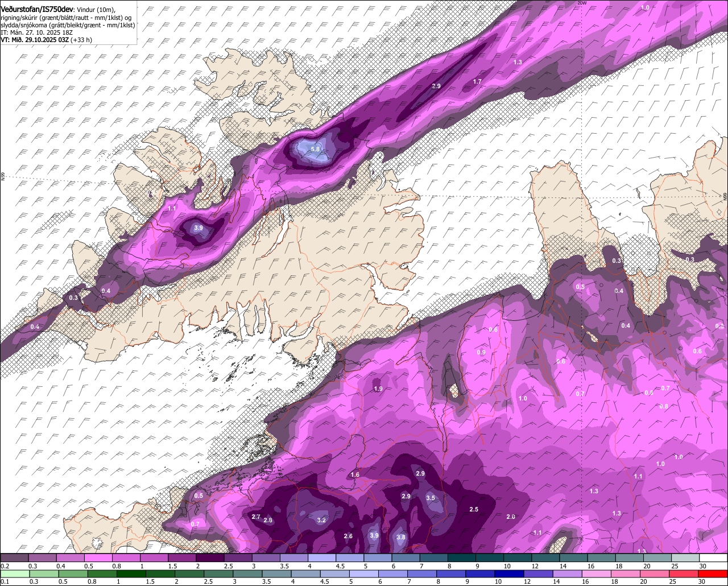Viewport: 728px width, 586px height.
Task: Click the upper legend swatch labelled 16
Action: [602, 558]
